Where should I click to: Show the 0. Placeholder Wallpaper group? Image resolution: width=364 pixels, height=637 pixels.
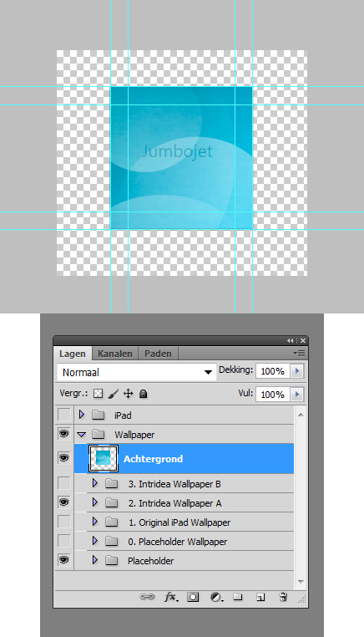coord(64,541)
